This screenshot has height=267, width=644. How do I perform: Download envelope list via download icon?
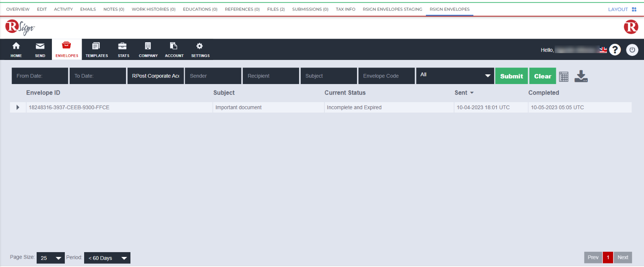click(581, 76)
